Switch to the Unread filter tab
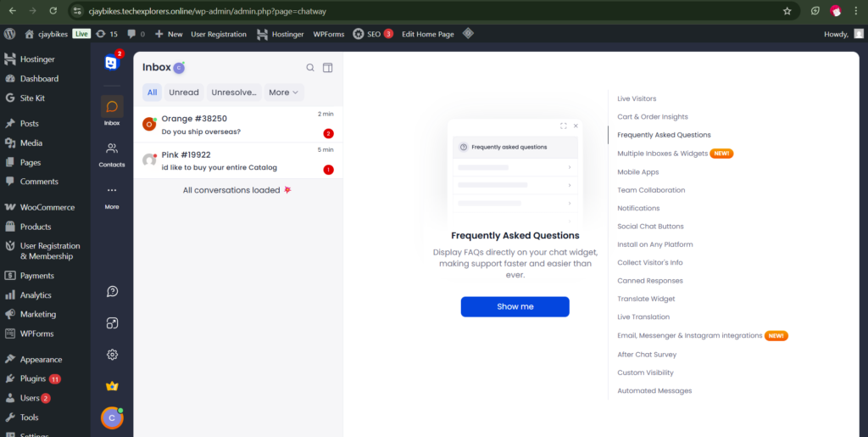Image resolution: width=868 pixels, height=437 pixels. [x=184, y=92]
